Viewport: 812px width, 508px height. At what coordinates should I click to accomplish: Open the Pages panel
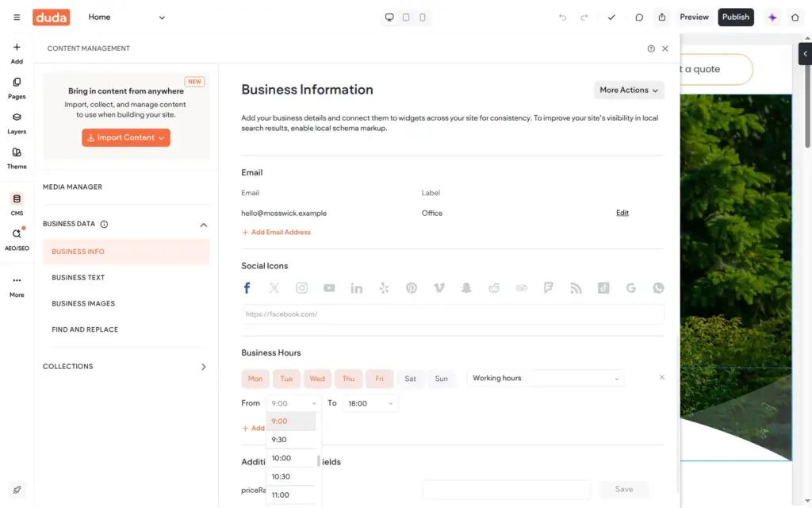pyautogui.click(x=17, y=88)
